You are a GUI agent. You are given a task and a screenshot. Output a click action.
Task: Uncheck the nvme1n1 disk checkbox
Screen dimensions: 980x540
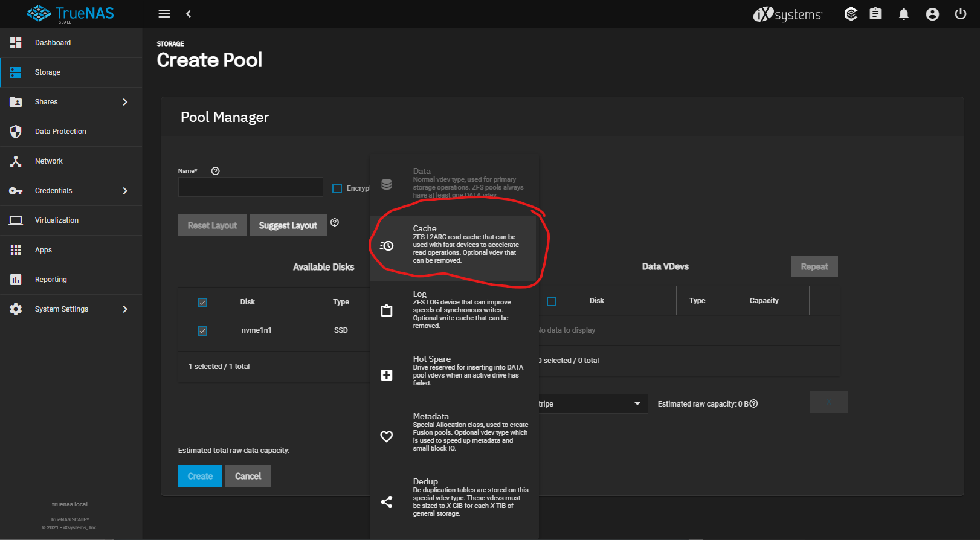point(202,331)
